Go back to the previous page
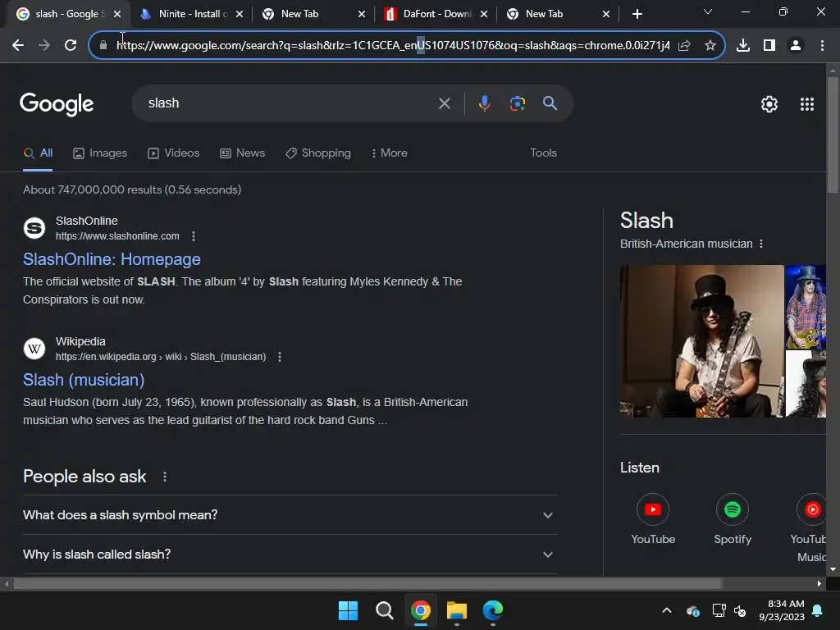This screenshot has height=630, width=840. (x=18, y=46)
